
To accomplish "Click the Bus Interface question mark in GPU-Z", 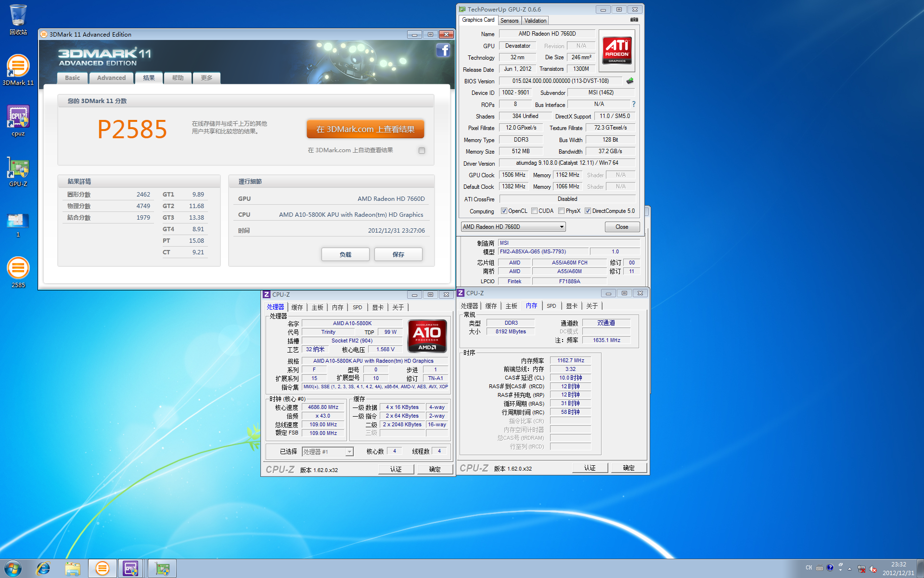I will tap(633, 104).
